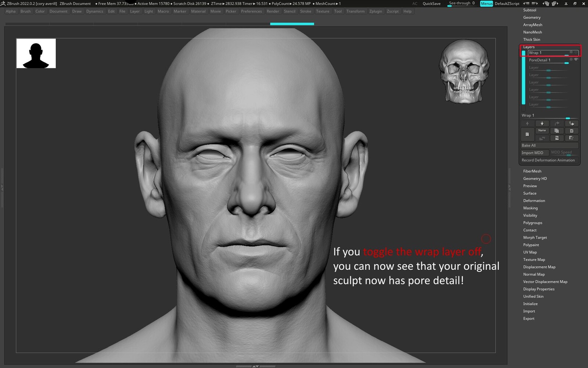The width and height of the screenshot is (588, 368).
Task: Expand the FiberMesh section
Action: coord(532,171)
